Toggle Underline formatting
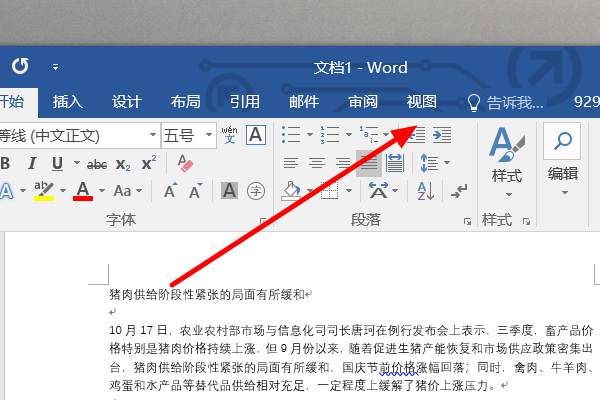The width and height of the screenshot is (600, 400). [57, 163]
